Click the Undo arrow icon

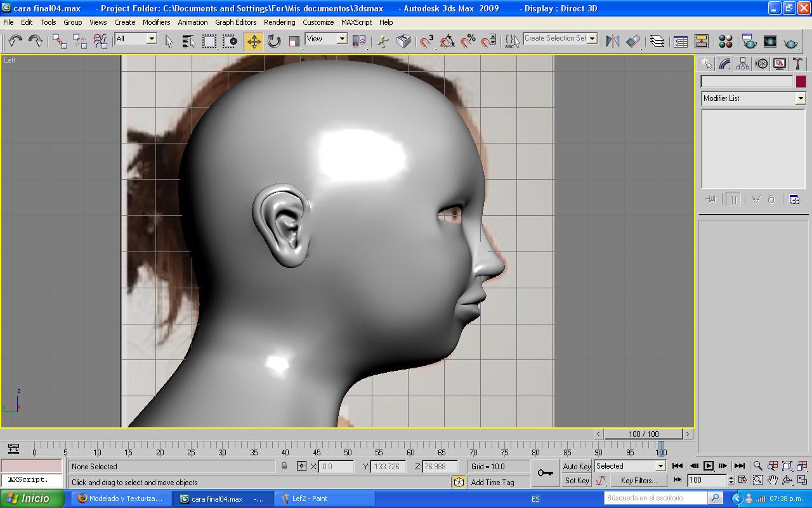15,42
